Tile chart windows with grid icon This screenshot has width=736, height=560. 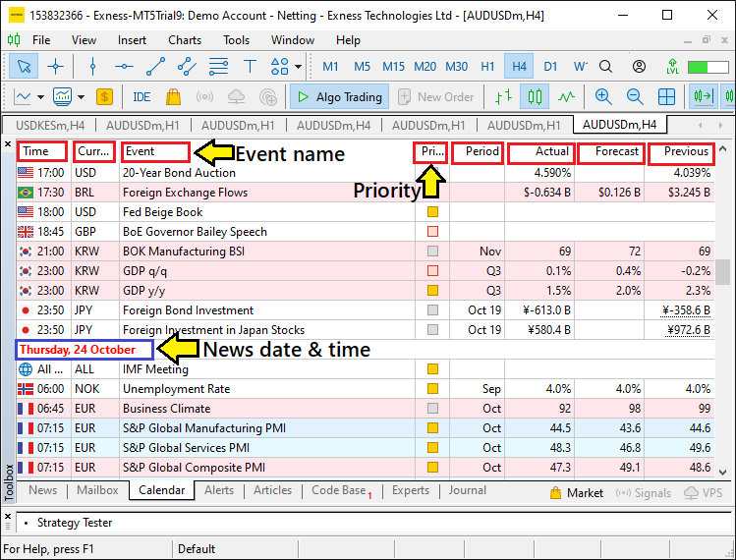point(666,97)
